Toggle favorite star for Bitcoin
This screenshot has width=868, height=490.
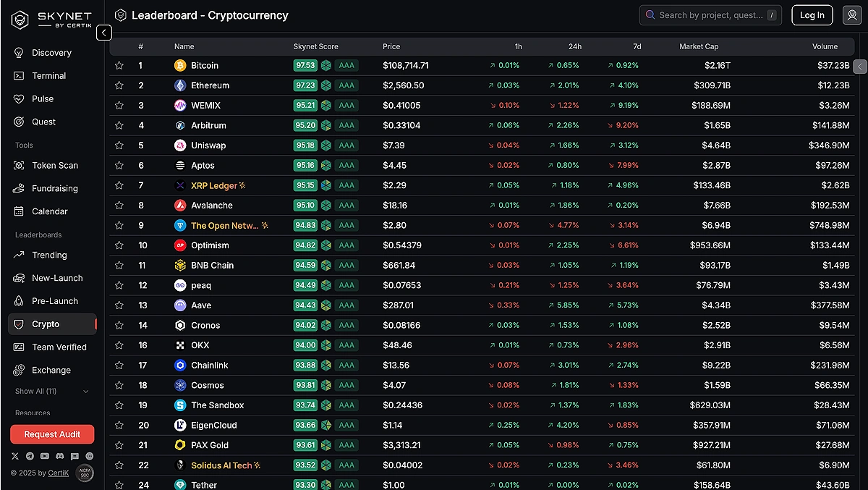tap(119, 65)
